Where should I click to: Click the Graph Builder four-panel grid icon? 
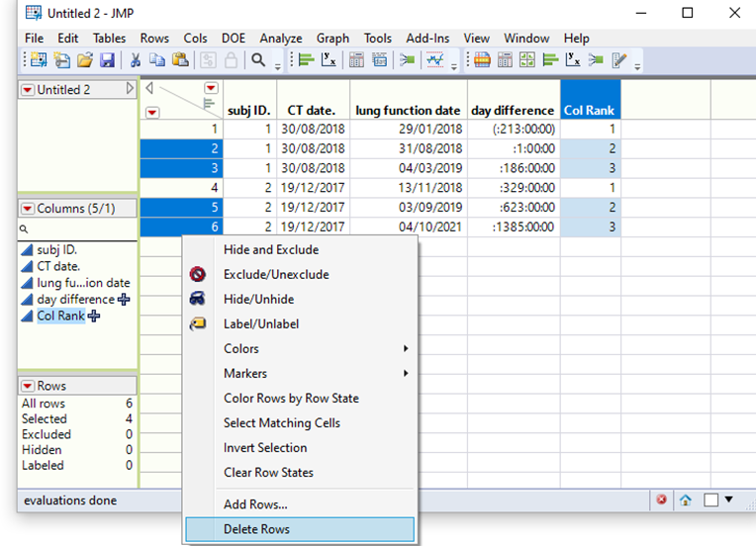(527, 60)
